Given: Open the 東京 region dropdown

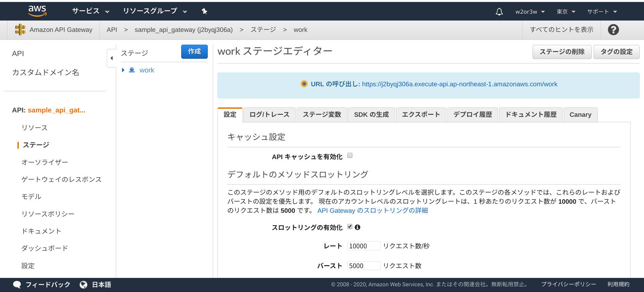Looking at the screenshot, I should point(566,12).
